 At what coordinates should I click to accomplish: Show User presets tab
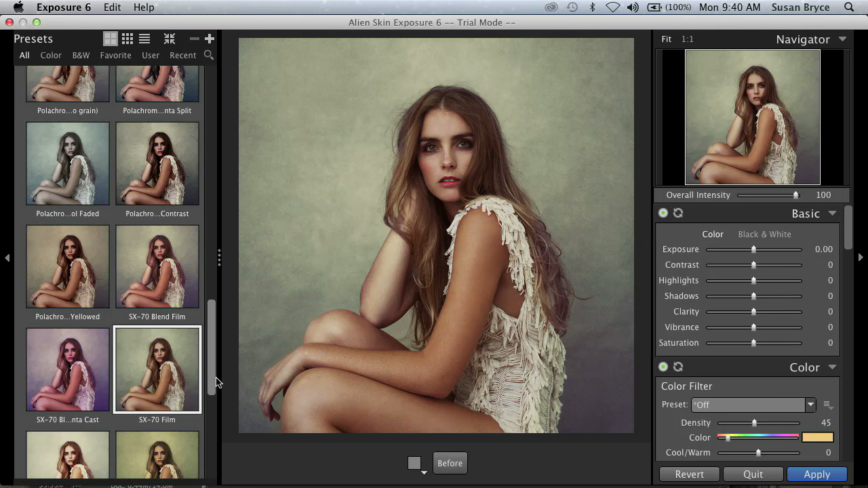coord(151,55)
